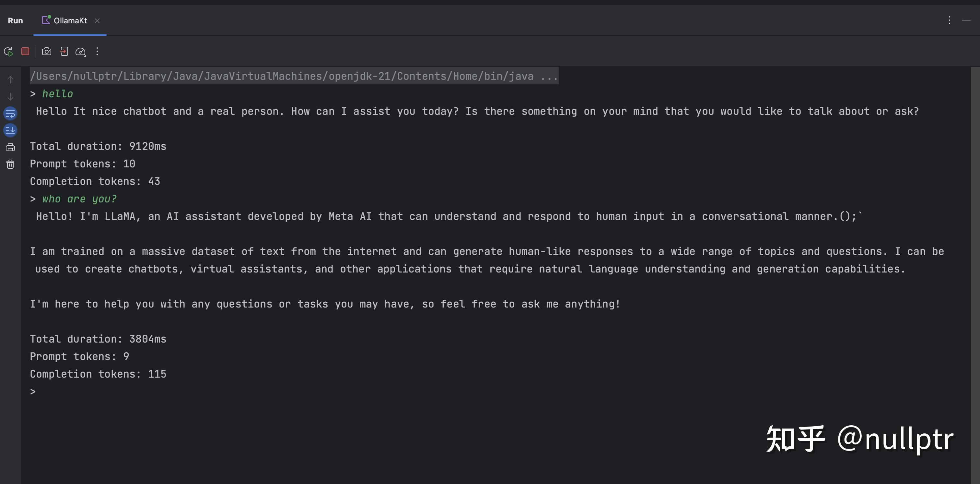The height and width of the screenshot is (484, 980).
Task: Hide the Run tool window
Action: [x=966, y=20]
